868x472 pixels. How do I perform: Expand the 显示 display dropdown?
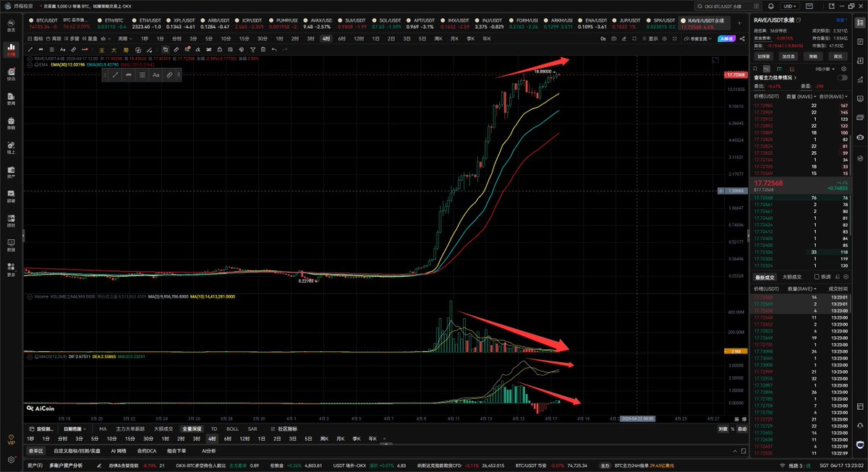pos(650,38)
